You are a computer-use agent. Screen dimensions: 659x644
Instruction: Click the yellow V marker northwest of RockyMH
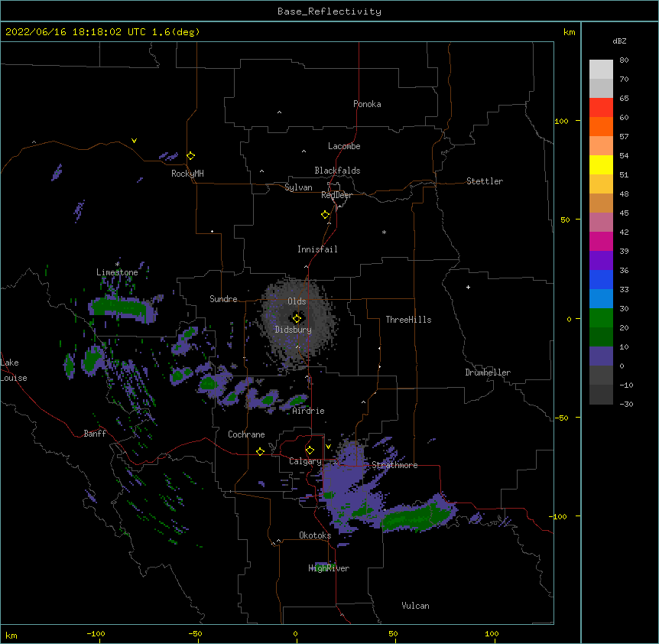134,141
